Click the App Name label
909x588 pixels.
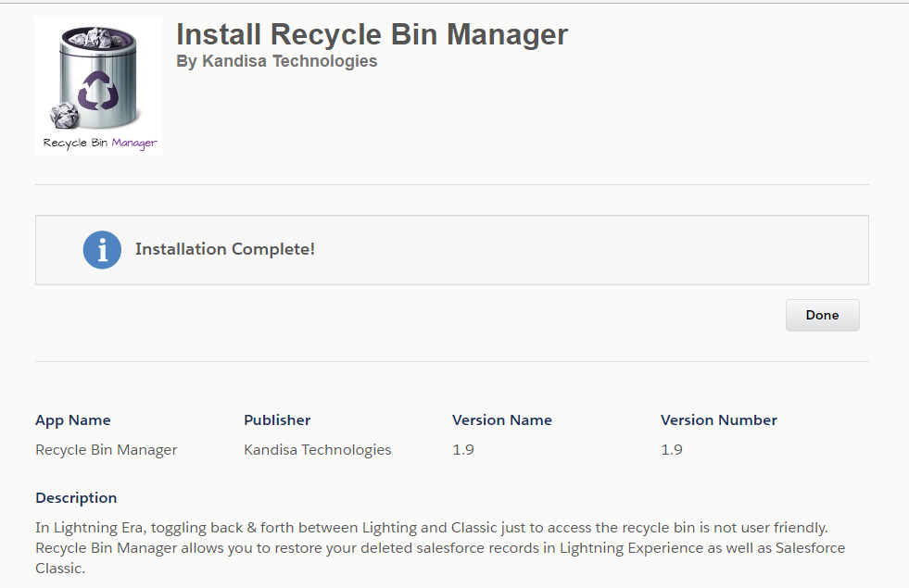tap(73, 420)
